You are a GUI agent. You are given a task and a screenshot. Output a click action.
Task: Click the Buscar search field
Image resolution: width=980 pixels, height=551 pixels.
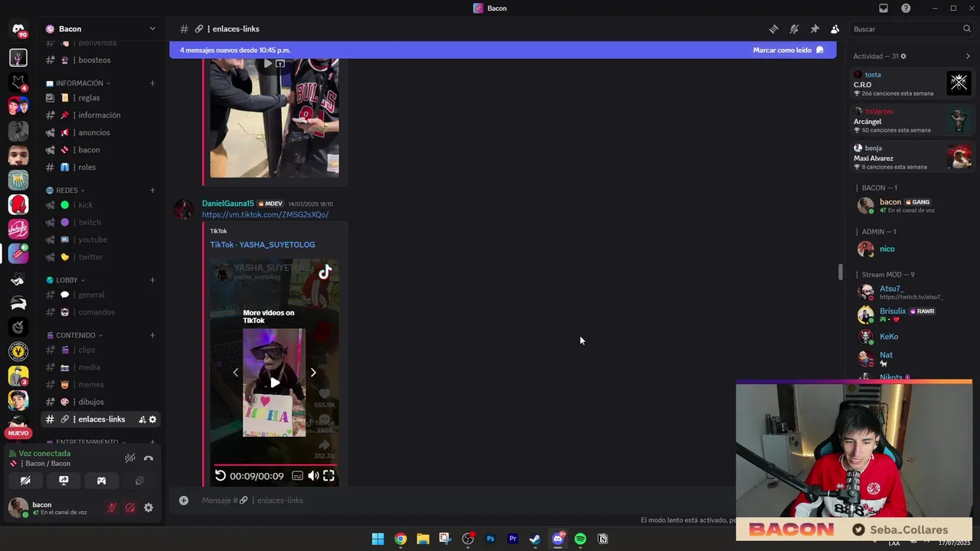(911, 29)
